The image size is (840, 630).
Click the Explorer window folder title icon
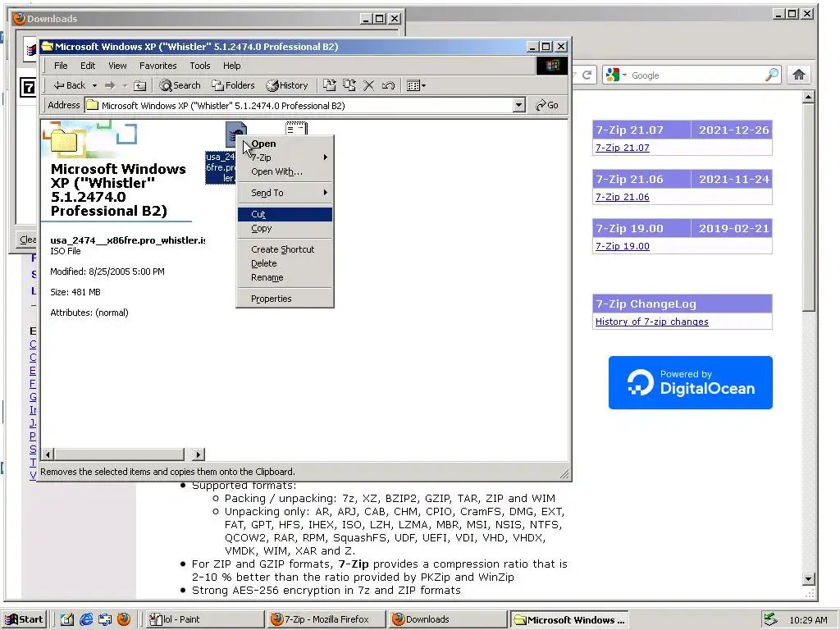47,47
